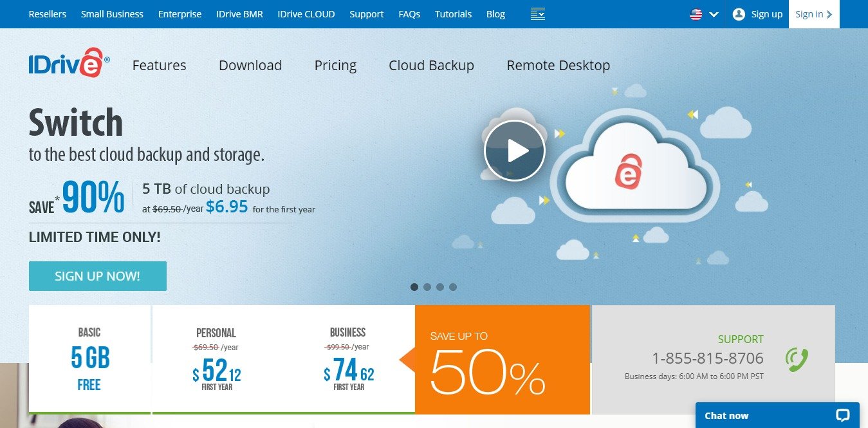This screenshot has width=868, height=428.
Task: Click the '5 TB of cloud backup' text
Action: (206, 189)
